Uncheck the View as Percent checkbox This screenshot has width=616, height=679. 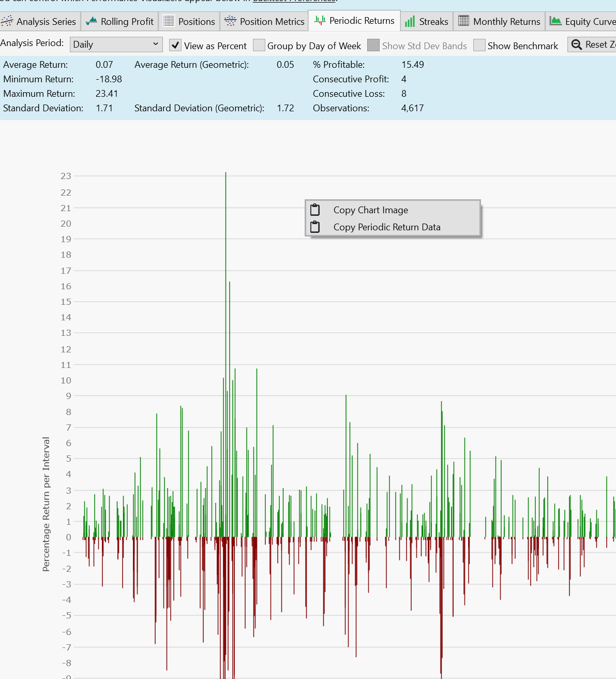(x=175, y=46)
